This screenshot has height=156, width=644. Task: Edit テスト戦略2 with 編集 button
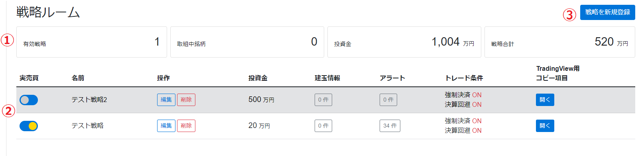pos(166,100)
